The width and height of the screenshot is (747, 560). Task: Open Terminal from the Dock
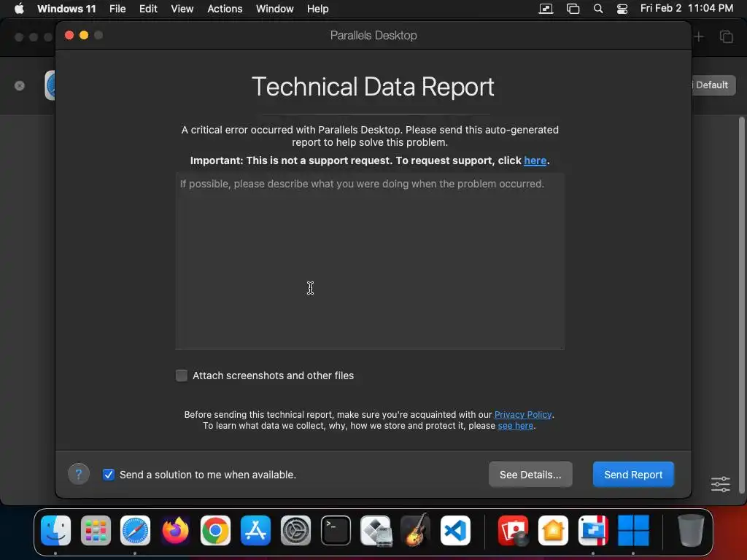(x=336, y=531)
